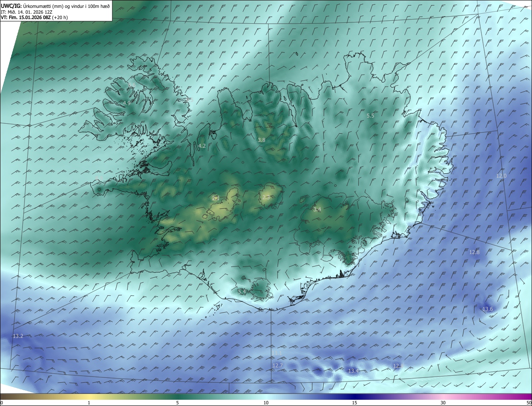Click the 4.9 value in the Westfjords
532x406 pixels.
127,103
